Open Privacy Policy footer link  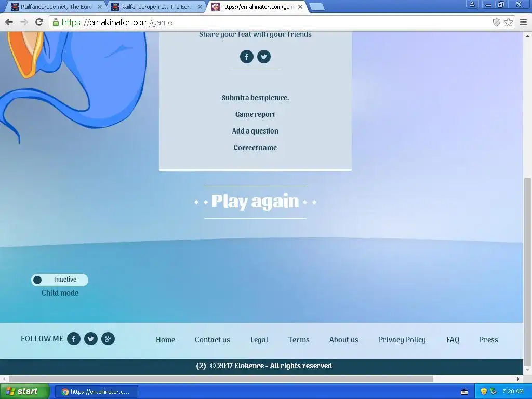click(x=402, y=340)
